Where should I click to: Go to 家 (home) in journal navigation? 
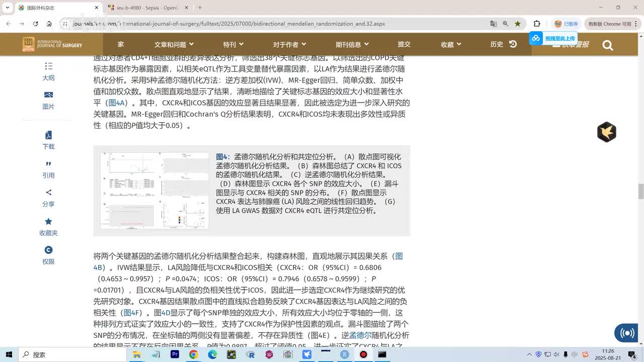click(x=121, y=44)
